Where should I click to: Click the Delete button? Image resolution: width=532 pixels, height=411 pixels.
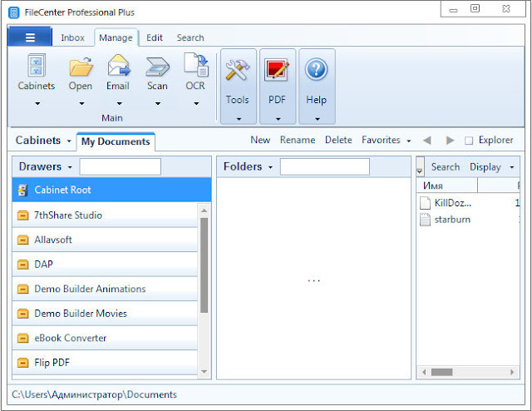click(338, 140)
